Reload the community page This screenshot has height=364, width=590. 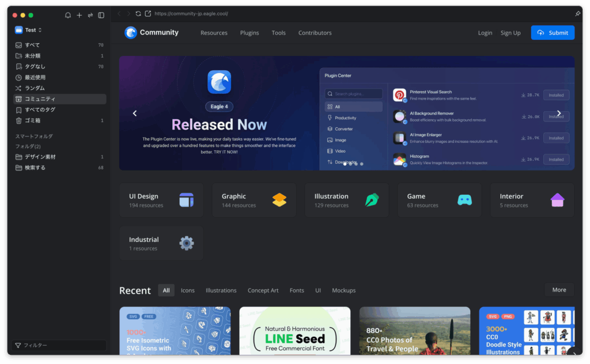coord(138,13)
